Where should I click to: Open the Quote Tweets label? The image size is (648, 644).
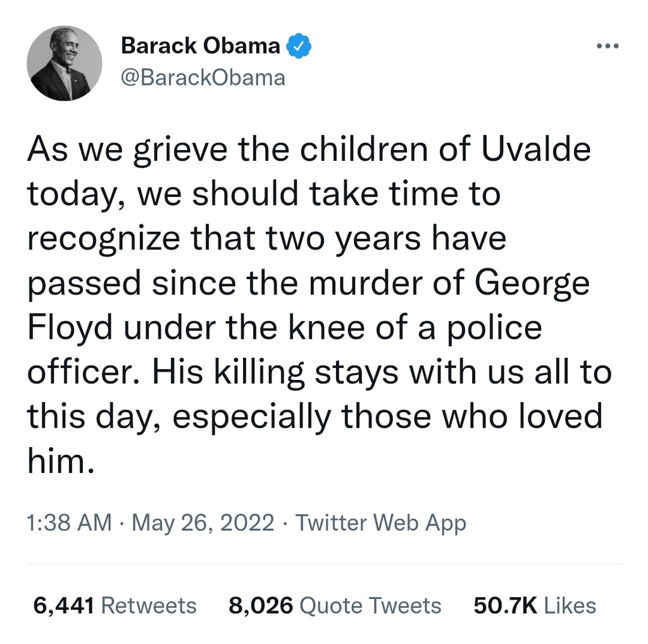(x=370, y=605)
